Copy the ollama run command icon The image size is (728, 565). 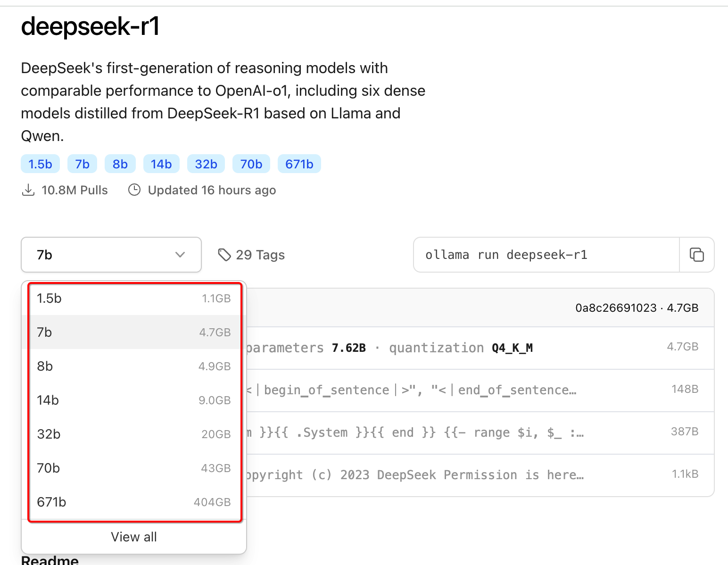[x=696, y=255]
